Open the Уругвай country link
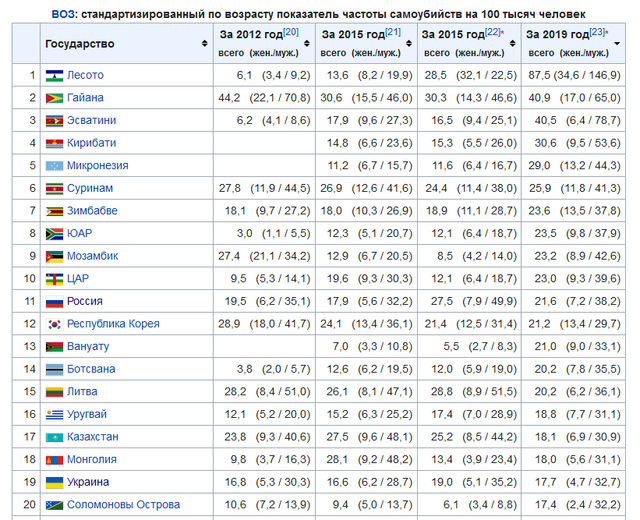 coord(87,414)
